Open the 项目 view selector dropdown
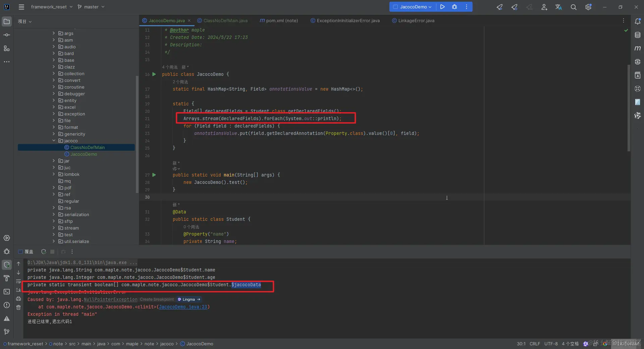 pyautogui.click(x=25, y=21)
